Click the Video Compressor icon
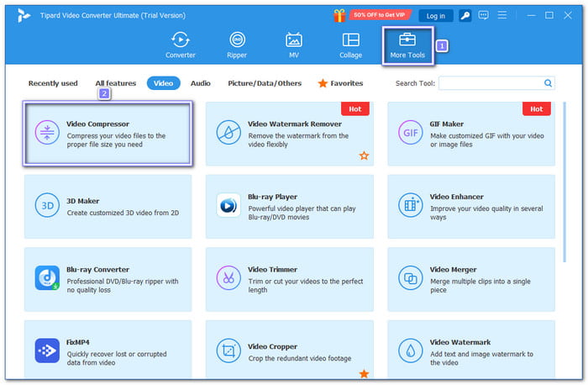This screenshot has height=385, width=588. (x=47, y=133)
